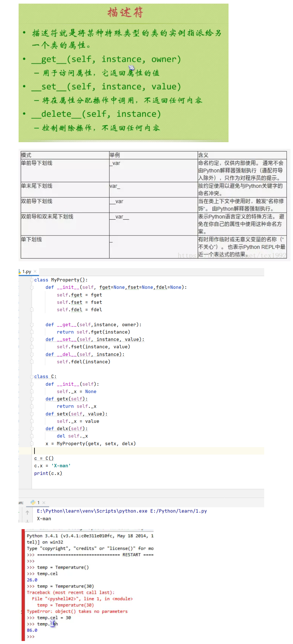The height and width of the screenshot is (644, 293).
Task: Click fold end marker at self.fdel(instance)
Action: point(32,362)
